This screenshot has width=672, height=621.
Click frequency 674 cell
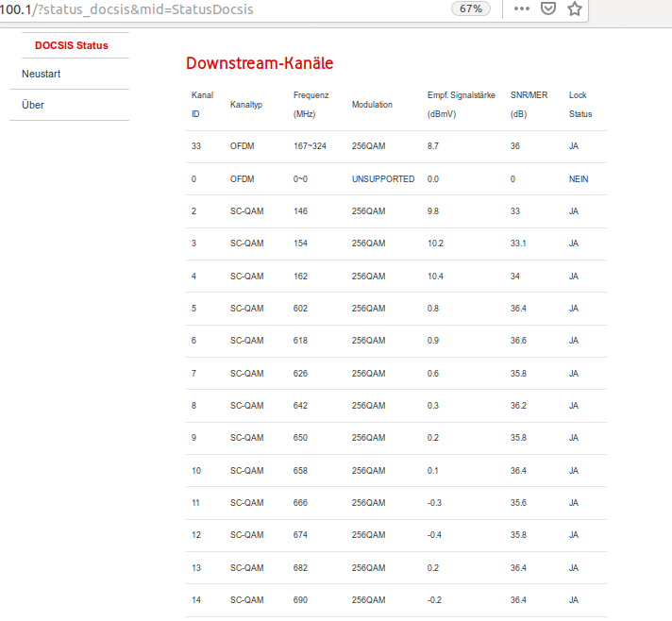coord(300,535)
